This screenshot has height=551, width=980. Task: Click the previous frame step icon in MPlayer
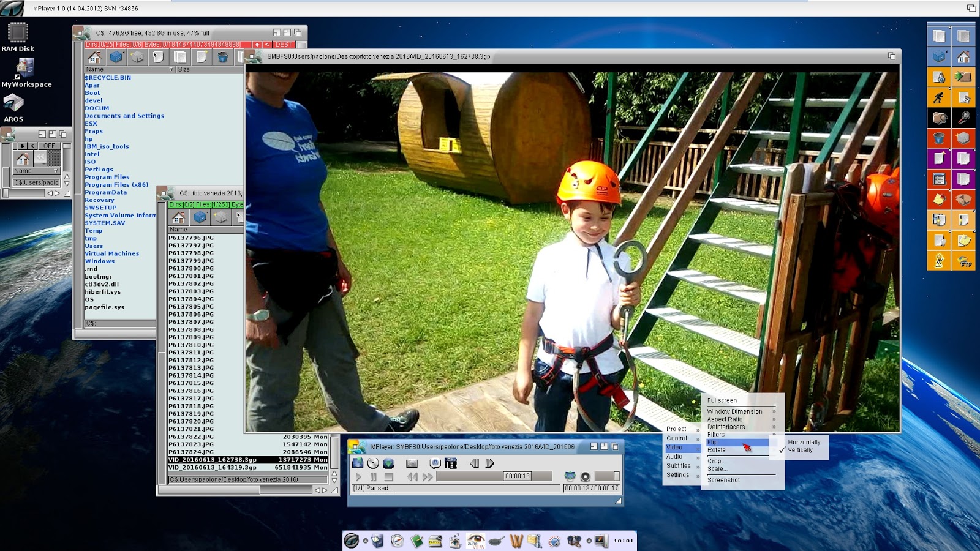coord(474,463)
